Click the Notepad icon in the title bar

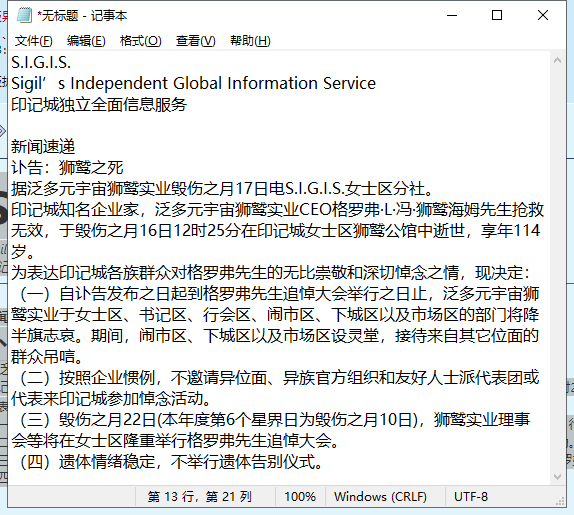coord(25,15)
